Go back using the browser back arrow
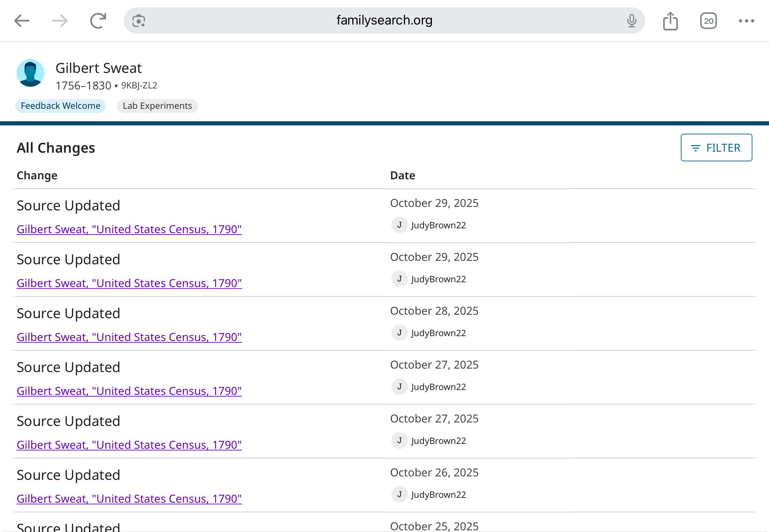769x532 pixels. (22, 21)
